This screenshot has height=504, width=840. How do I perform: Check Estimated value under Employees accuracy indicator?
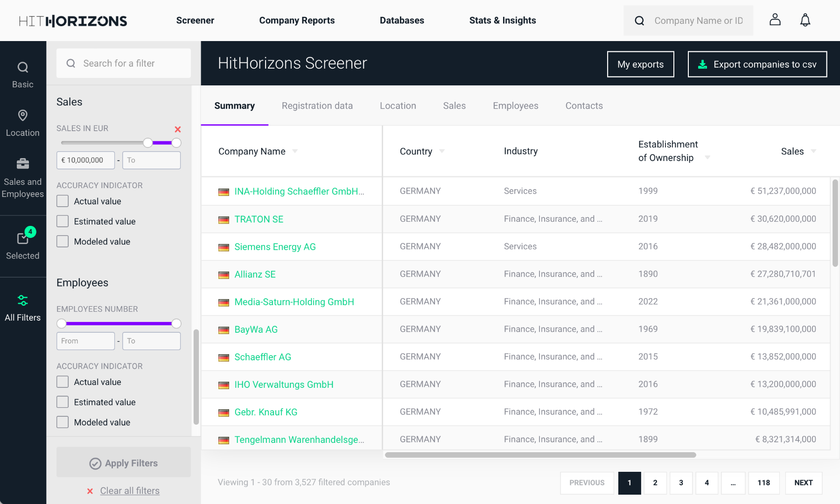(63, 402)
